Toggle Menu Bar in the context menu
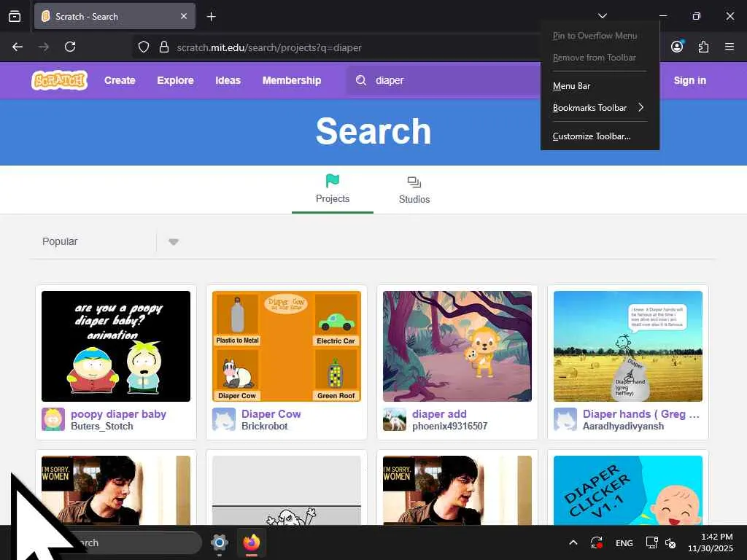The width and height of the screenshot is (747, 560). [x=600, y=86]
